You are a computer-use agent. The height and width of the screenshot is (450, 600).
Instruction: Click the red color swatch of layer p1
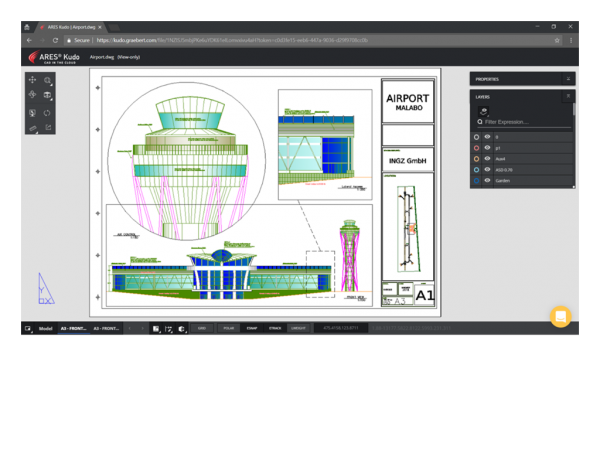(x=476, y=147)
